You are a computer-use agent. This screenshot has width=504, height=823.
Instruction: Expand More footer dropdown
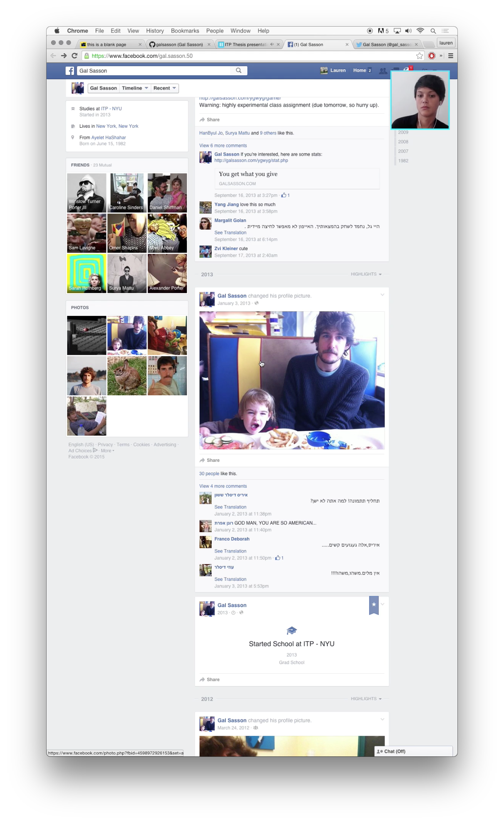point(107,451)
